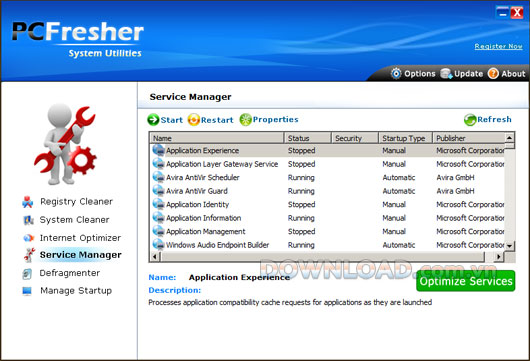The width and height of the screenshot is (530, 361).
Task: Open the Registry Cleaner section
Action: click(x=76, y=202)
